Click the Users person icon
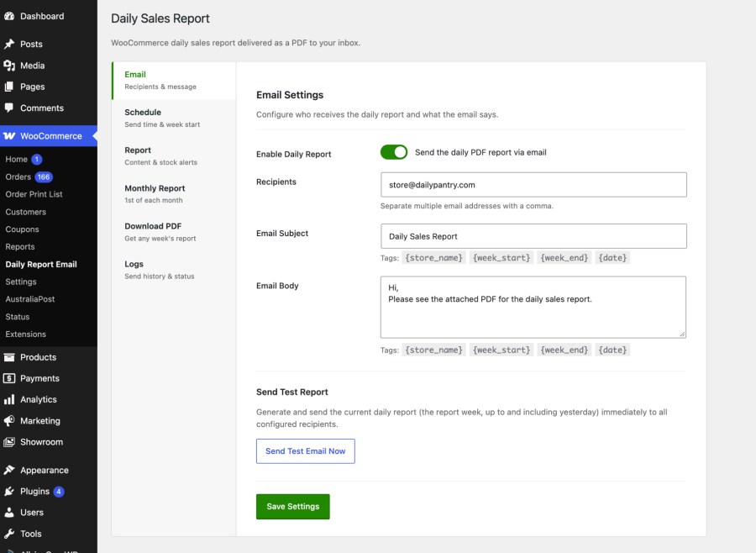This screenshot has height=553, width=756. 9,512
